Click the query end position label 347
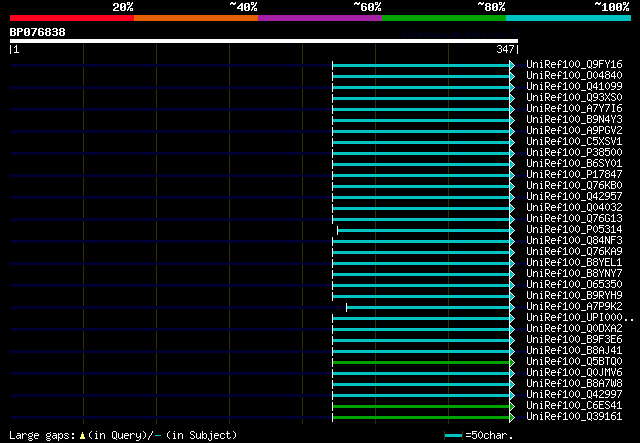This screenshot has width=640, height=443. pos(505,49)
